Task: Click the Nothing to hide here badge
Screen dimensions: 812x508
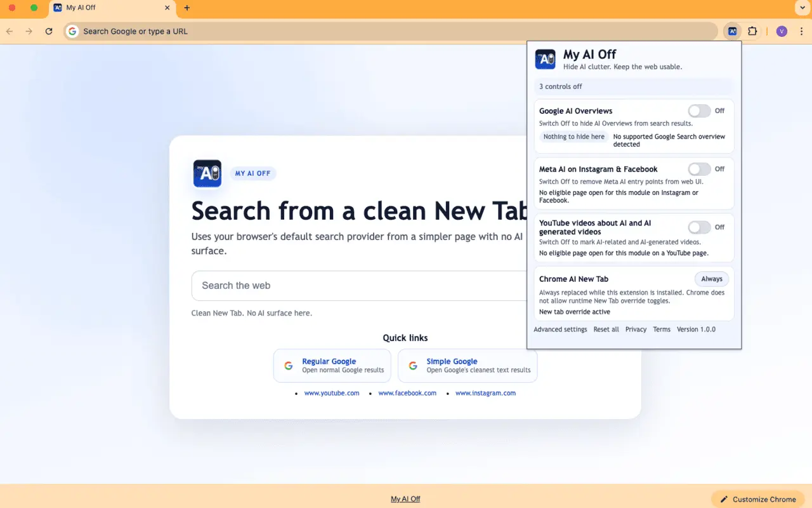Action: click(574, 137)
